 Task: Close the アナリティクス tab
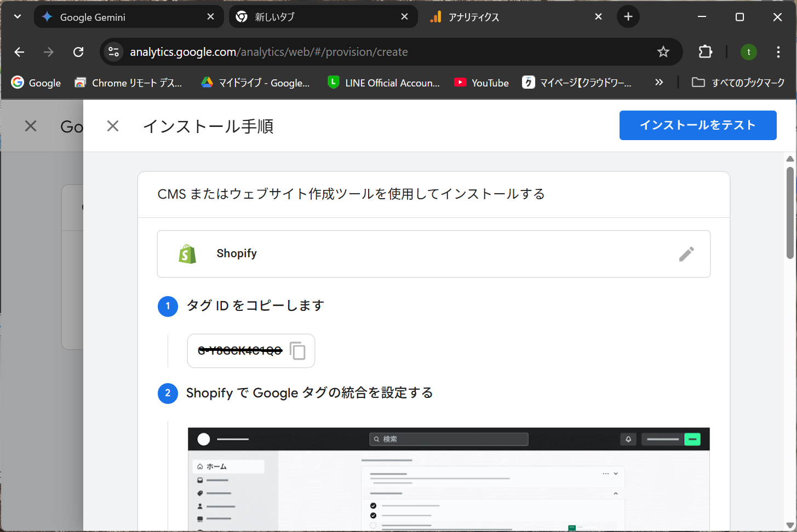[598, 17]
